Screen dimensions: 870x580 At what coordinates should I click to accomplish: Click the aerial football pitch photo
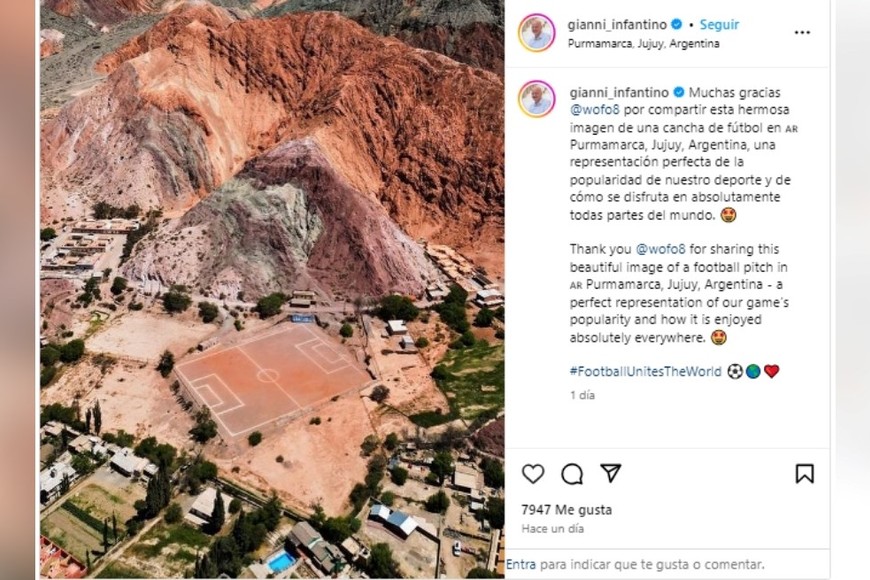coord(272,289)
